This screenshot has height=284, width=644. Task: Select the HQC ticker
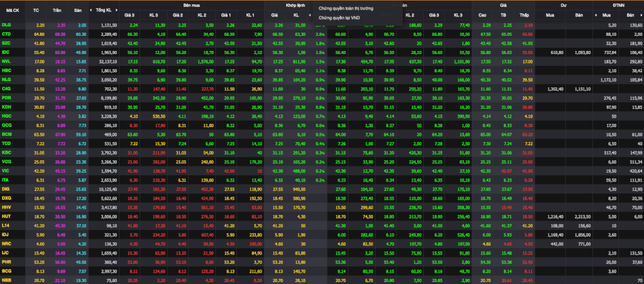pyautogui.click(x=6, y=116)
